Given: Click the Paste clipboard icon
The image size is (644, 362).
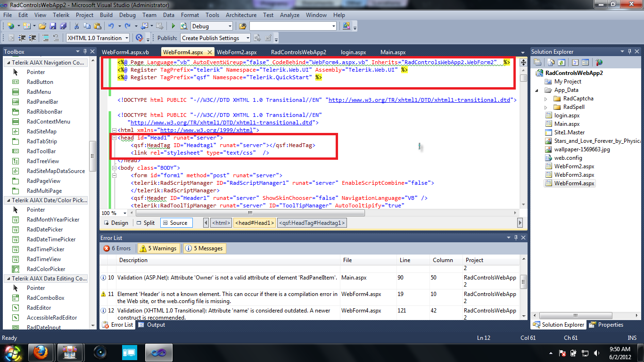Looking at the screenshot, I should click(97, 26).
